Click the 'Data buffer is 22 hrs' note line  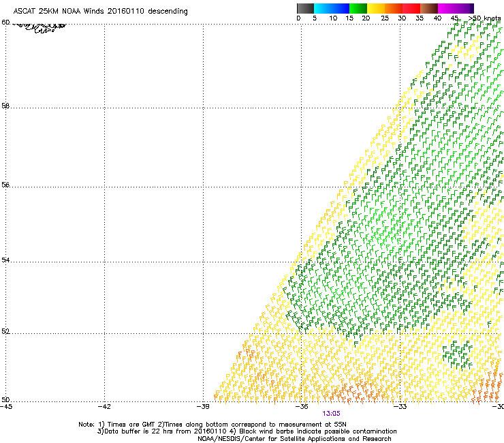247,431
